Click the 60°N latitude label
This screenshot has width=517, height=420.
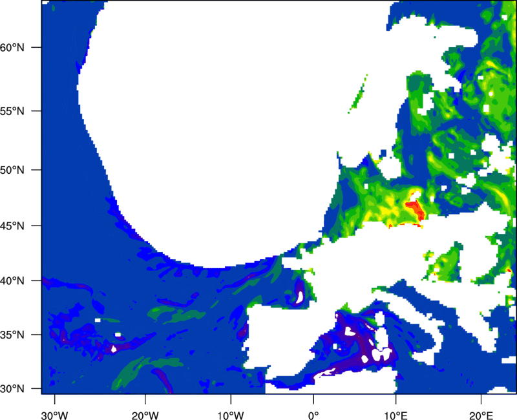12,47
